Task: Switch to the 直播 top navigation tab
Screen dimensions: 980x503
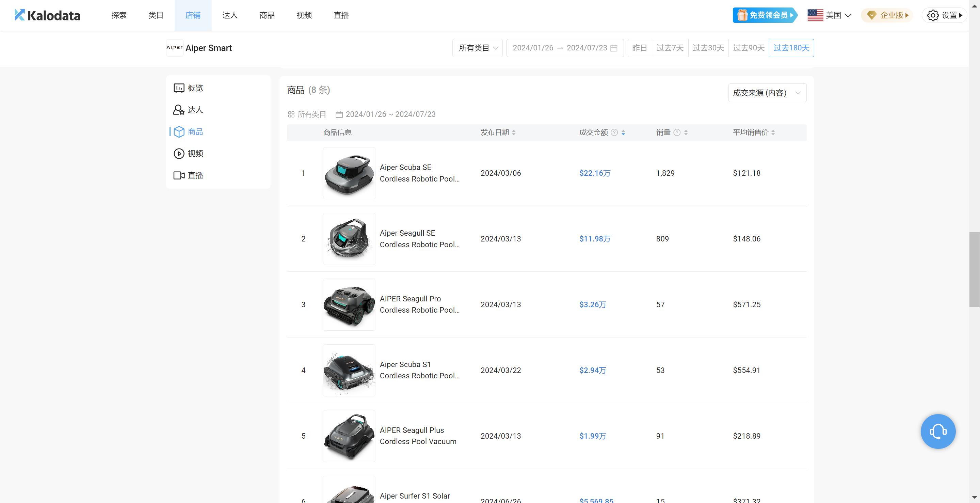Action: [x=341, y=15]
